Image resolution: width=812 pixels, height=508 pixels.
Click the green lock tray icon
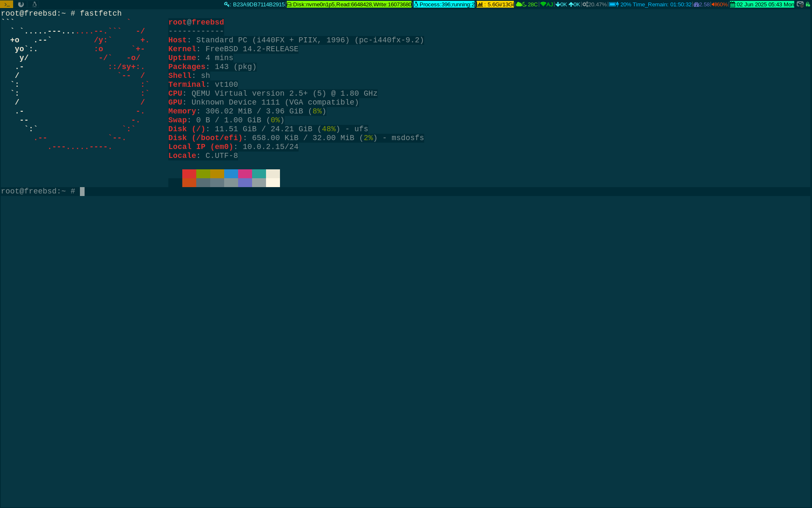808,4
